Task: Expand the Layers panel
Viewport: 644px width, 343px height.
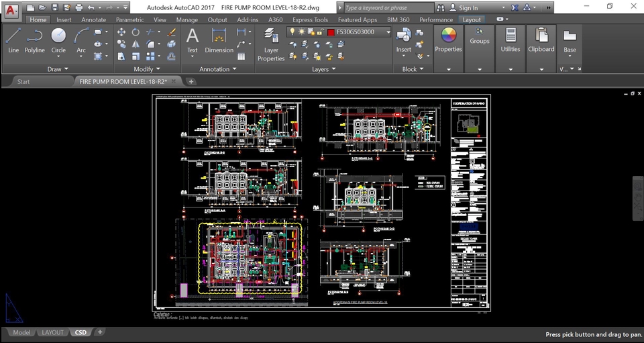Action: coord(323,69)
